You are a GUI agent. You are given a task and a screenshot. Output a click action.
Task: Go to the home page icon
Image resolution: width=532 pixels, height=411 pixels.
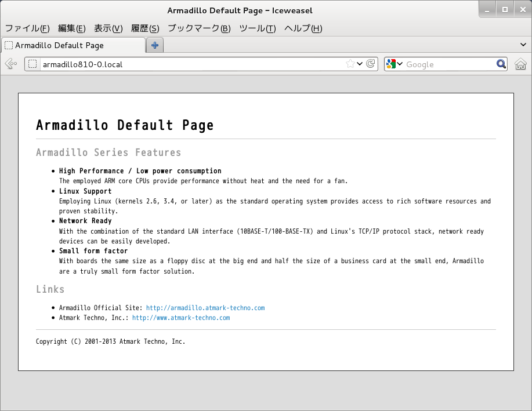pos(520,64)
